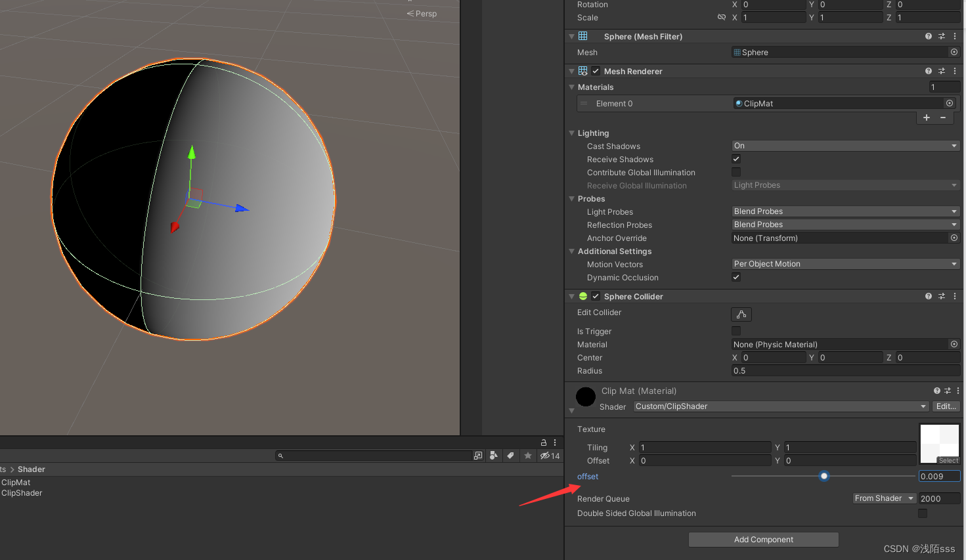Click the Mesh Renderer help icon
966x560 pixels.
click(x=928, y=70)
